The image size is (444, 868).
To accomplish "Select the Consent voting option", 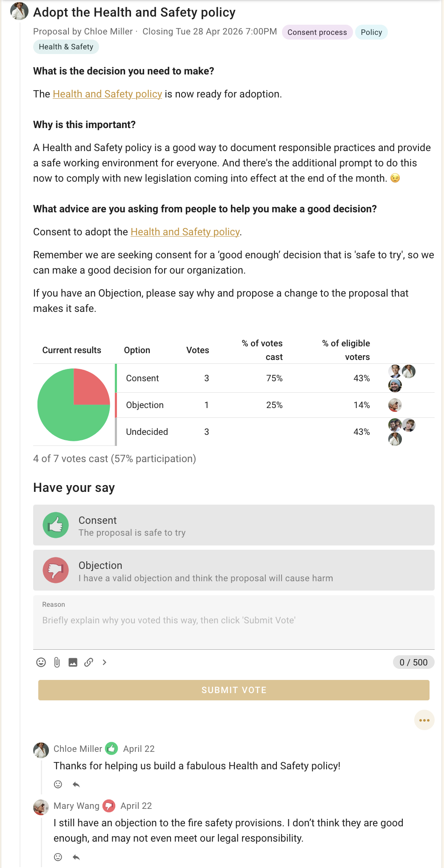I will click(x=234, y=525).
